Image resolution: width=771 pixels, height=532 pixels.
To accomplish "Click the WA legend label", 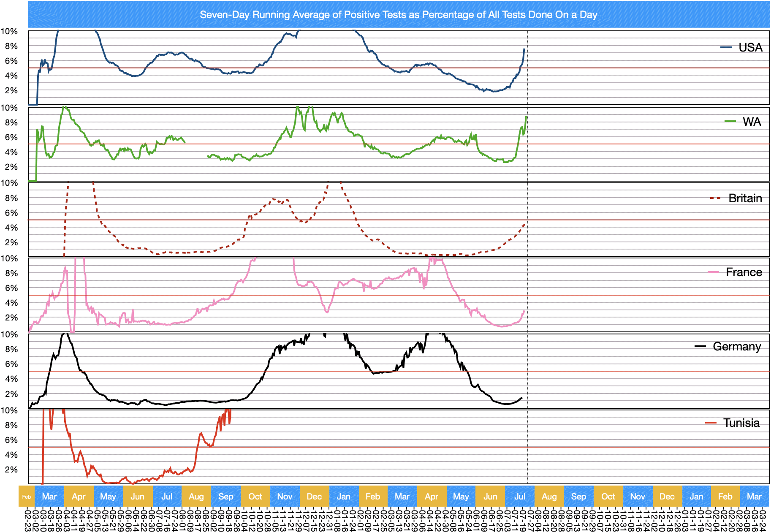I will [752, 122].
